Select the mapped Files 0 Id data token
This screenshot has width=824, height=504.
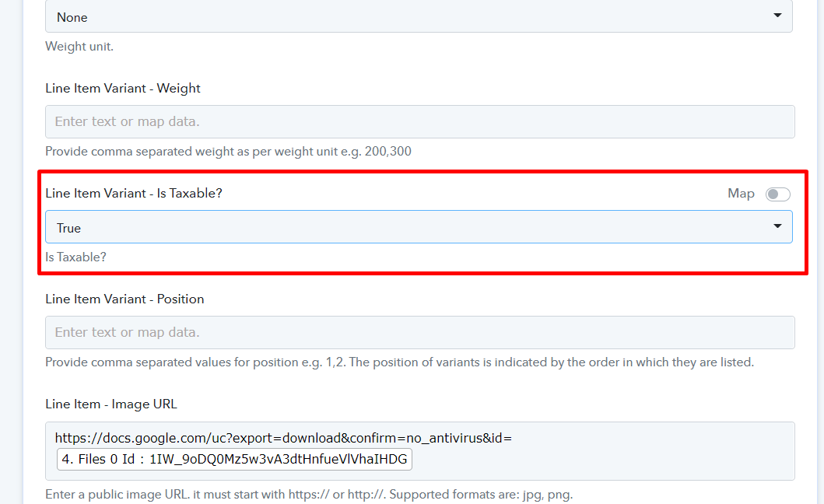tap(234, 460)
